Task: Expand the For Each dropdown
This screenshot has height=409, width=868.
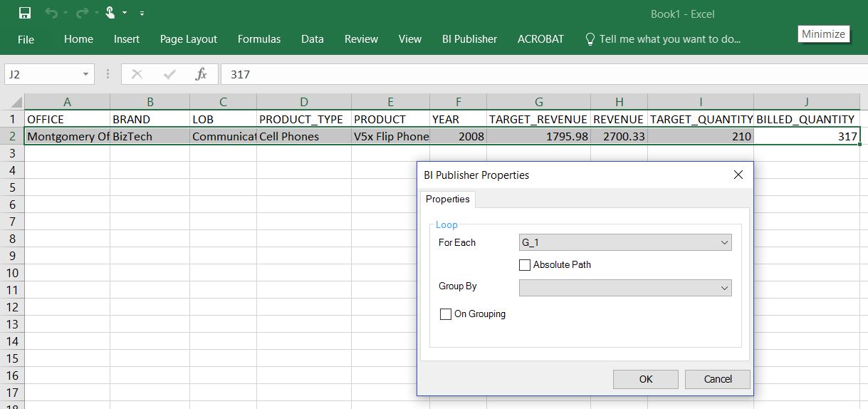Action: click(724, 243)
